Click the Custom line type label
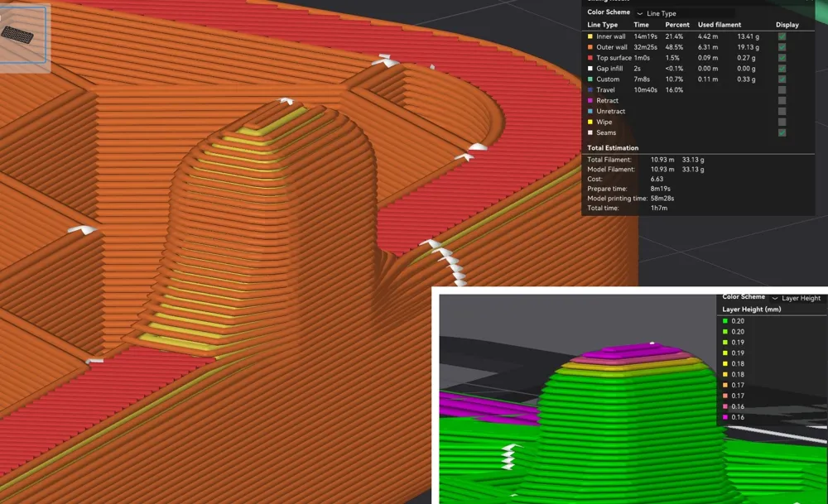 click(608, 79)
